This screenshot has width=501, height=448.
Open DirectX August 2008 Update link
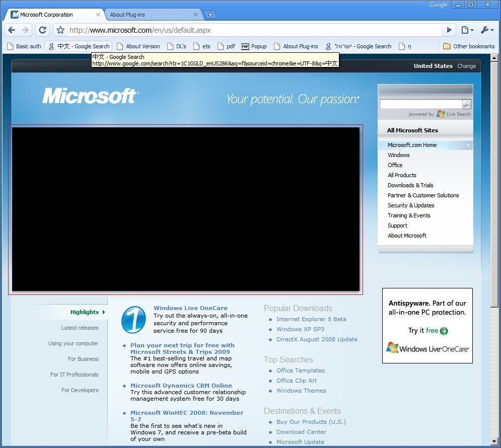click(317, 339)
